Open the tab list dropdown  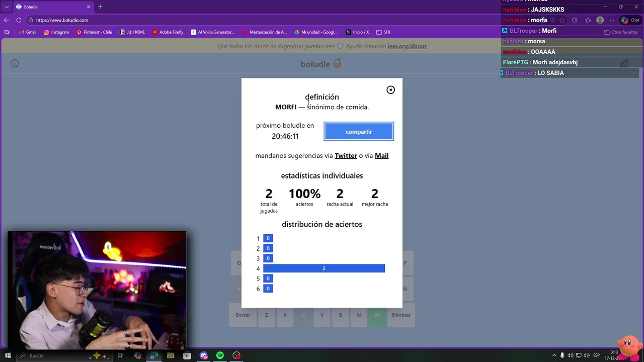coord(7,7)
